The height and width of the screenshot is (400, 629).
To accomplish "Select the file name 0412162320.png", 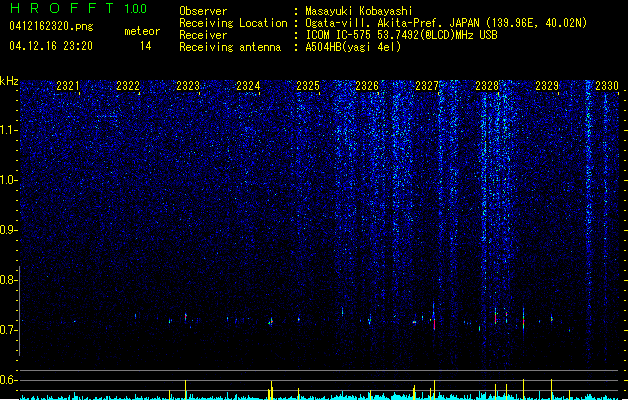I will [x=51, y=26].
